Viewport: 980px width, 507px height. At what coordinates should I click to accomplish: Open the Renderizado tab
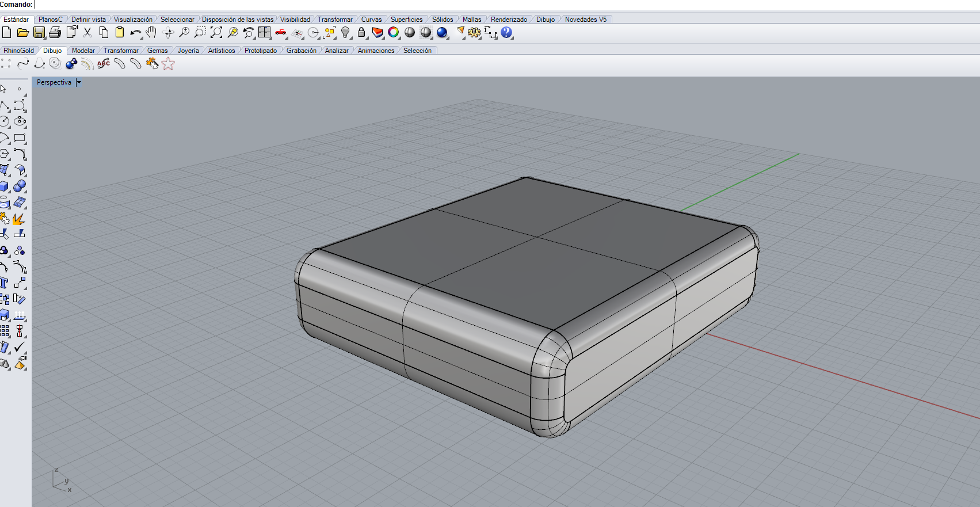coord(509,20)
